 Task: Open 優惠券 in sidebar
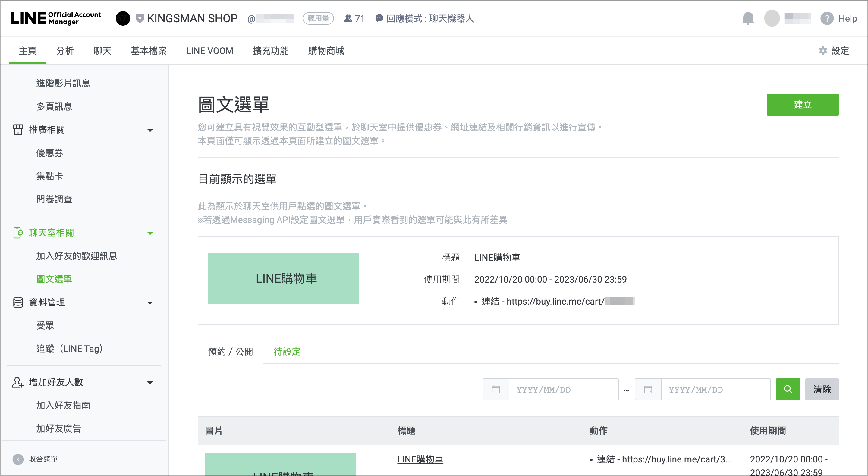49,153
